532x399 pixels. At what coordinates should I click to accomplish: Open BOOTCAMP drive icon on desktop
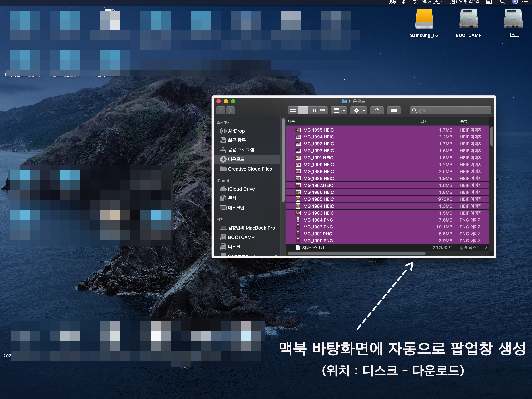coord(469,20)
